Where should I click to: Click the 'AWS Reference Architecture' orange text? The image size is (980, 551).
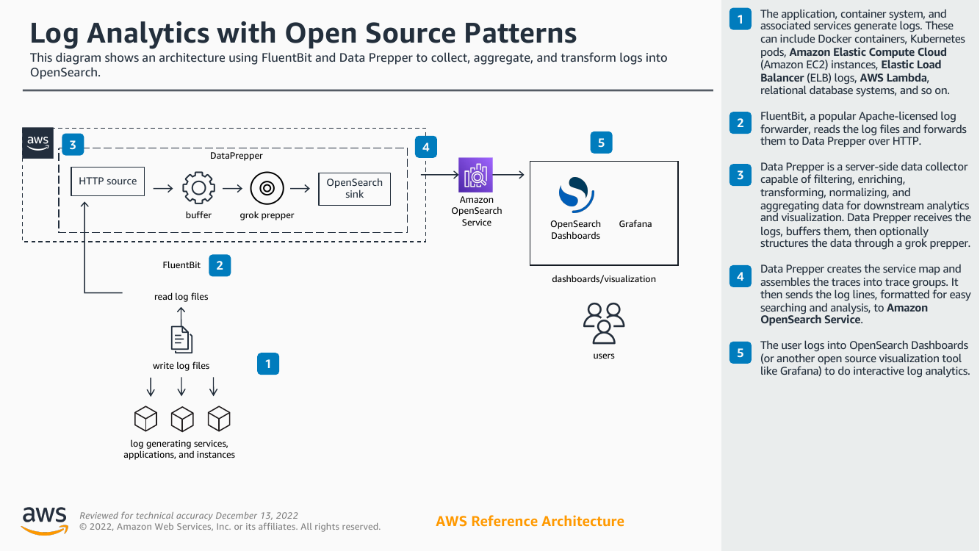[x=530, y=521]
